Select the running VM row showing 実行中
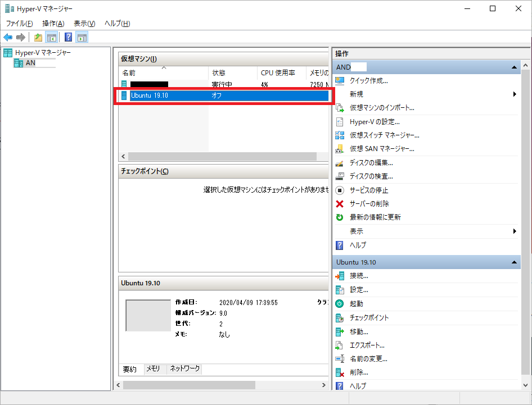Screen dimensions: 532x405 pos(224,84)
